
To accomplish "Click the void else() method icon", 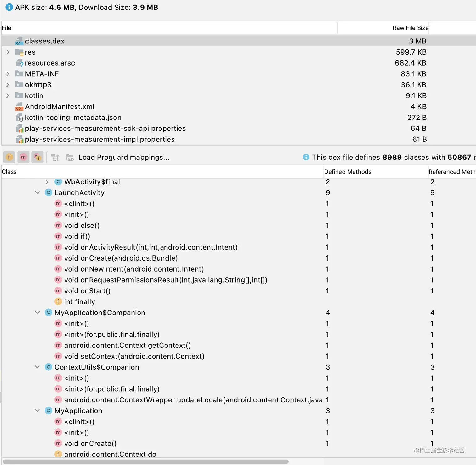I will pos(58,225).
